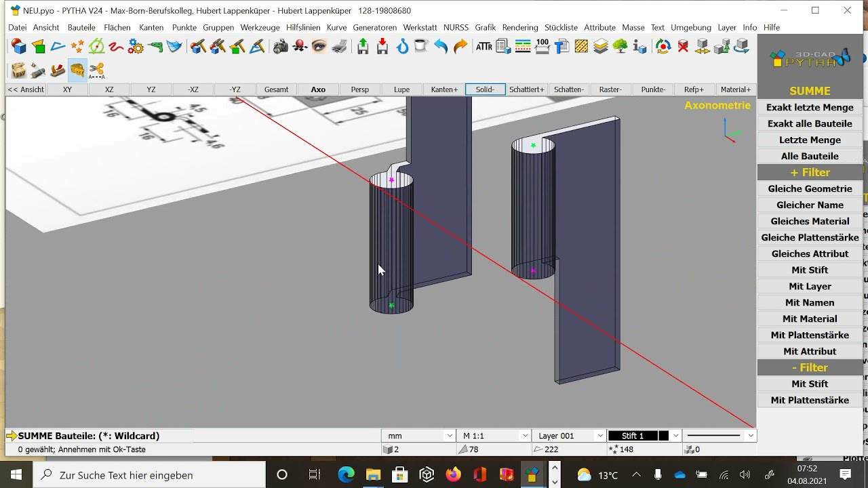Image resolution: width=868 pixels, height=488 pixels.
Task: Click the dimension icon labeled 100
Action: [x=542, y=47]
